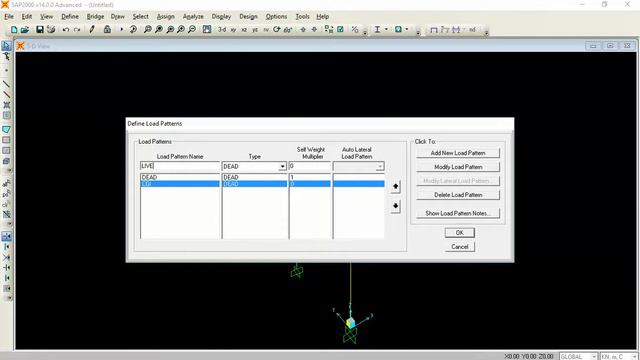640x360 pixels.
Task: Click Delete Load Pattern button
Action: [x=458, y=195]
